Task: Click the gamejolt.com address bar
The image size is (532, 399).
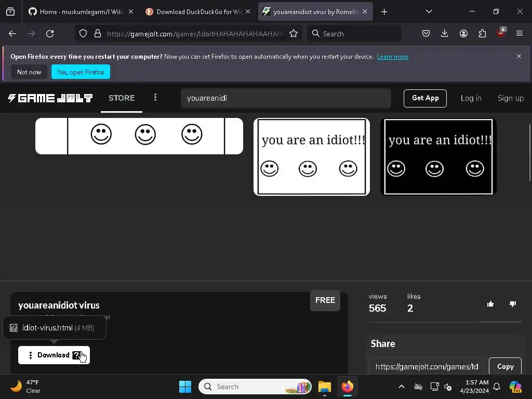Action: pyautogui.click(x=194, y=34)
